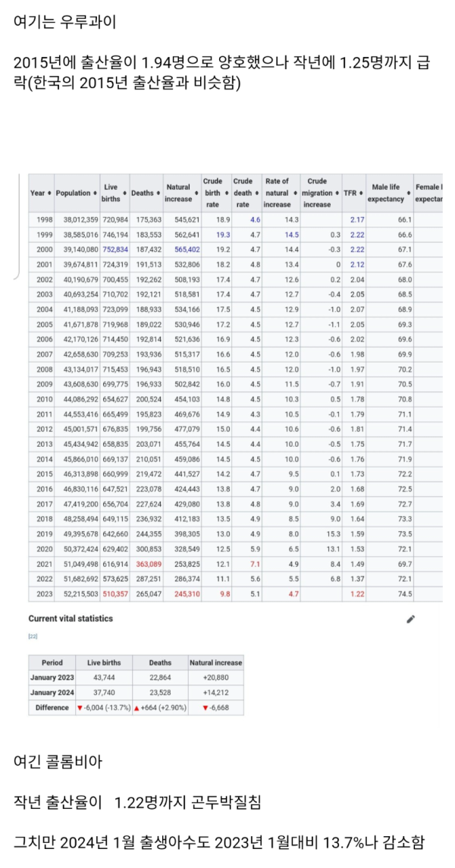Open the [22] reference link
Viewport: 455px width, 868px height.
click(x=33, y=637)
